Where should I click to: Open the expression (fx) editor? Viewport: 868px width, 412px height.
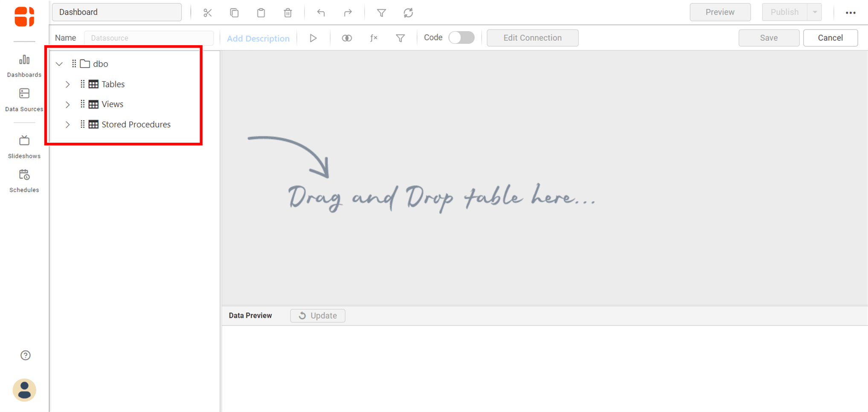tap(373, 38)
